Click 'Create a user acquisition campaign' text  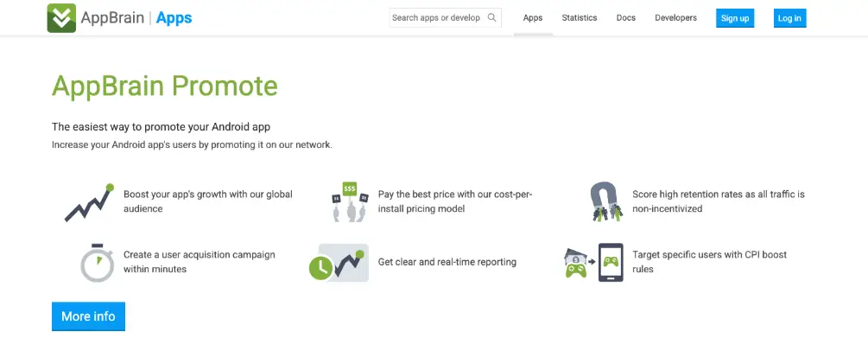point(200,262)
